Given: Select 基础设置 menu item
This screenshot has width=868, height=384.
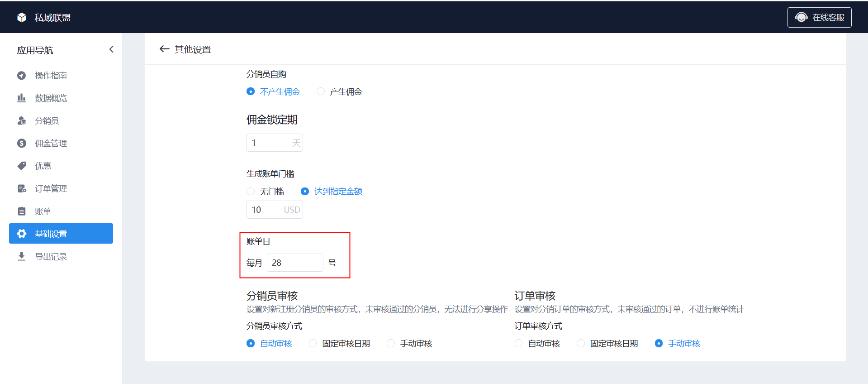Looking at the screenshot, I should (61, 234).
